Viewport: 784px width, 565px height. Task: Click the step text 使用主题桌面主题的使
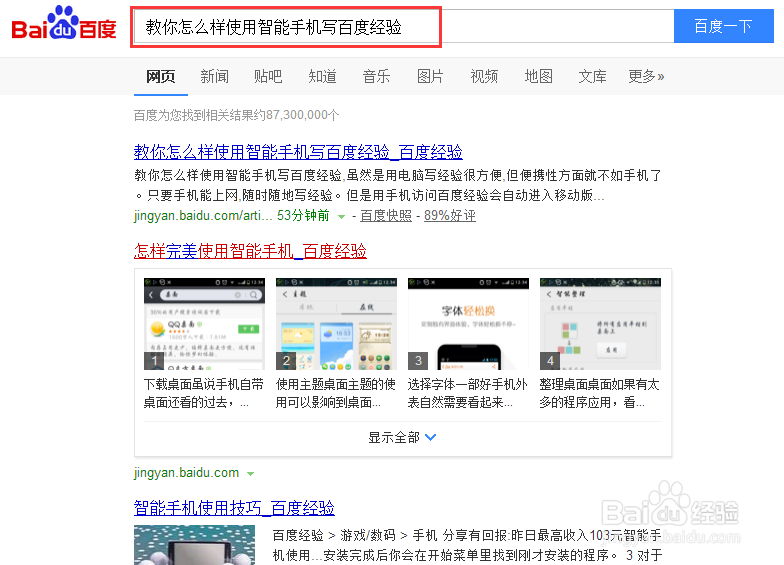(336, 384)
